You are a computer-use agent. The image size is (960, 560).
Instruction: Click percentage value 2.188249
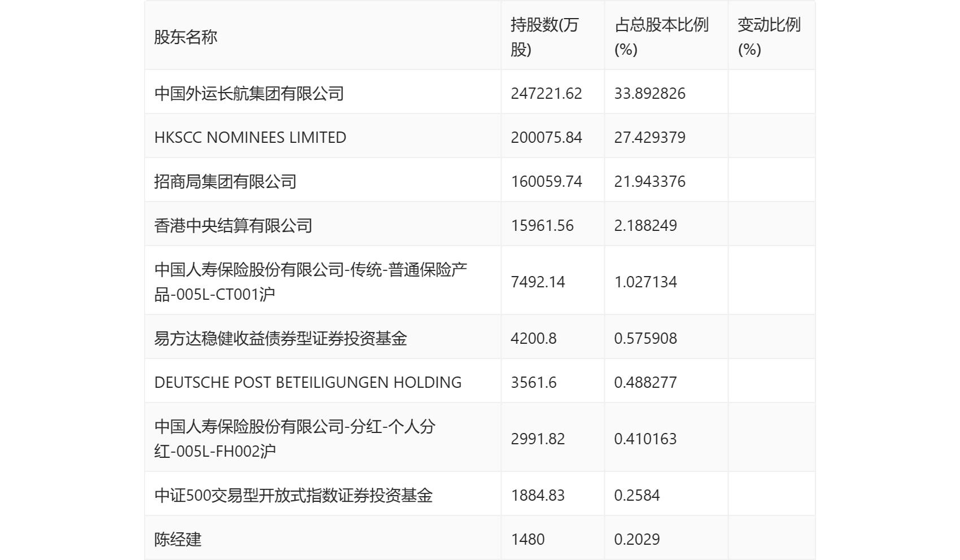pyautogui.click(x=645, y=225)
